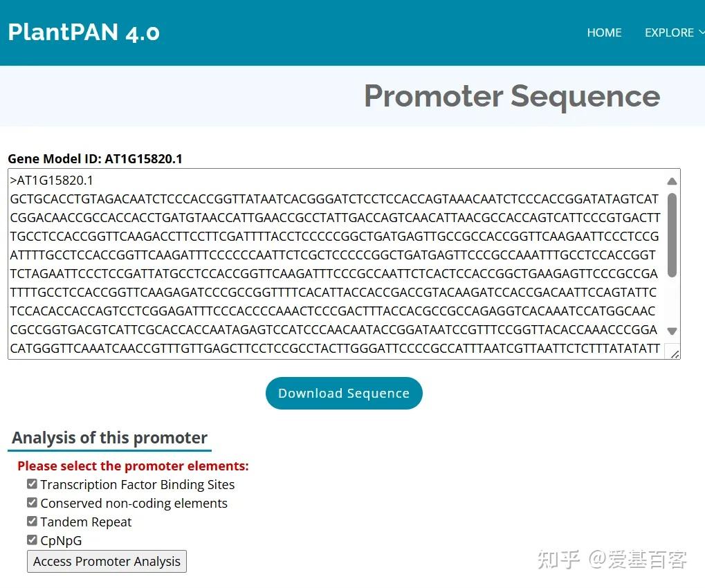Disable the CpNpG option
Viewport: 705px width, 588px height.
click(32, 539)
